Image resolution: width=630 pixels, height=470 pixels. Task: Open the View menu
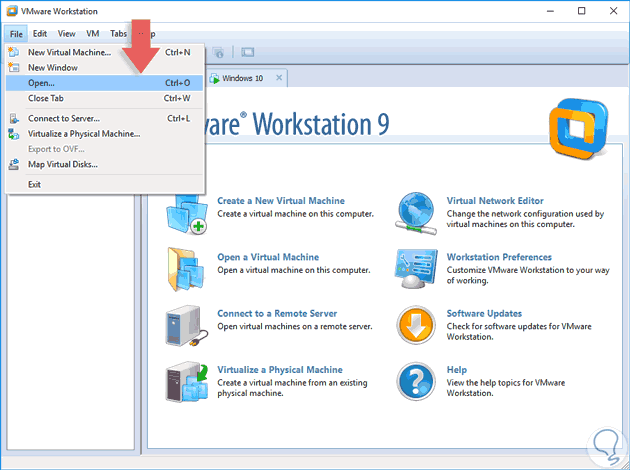pos(66,34)
